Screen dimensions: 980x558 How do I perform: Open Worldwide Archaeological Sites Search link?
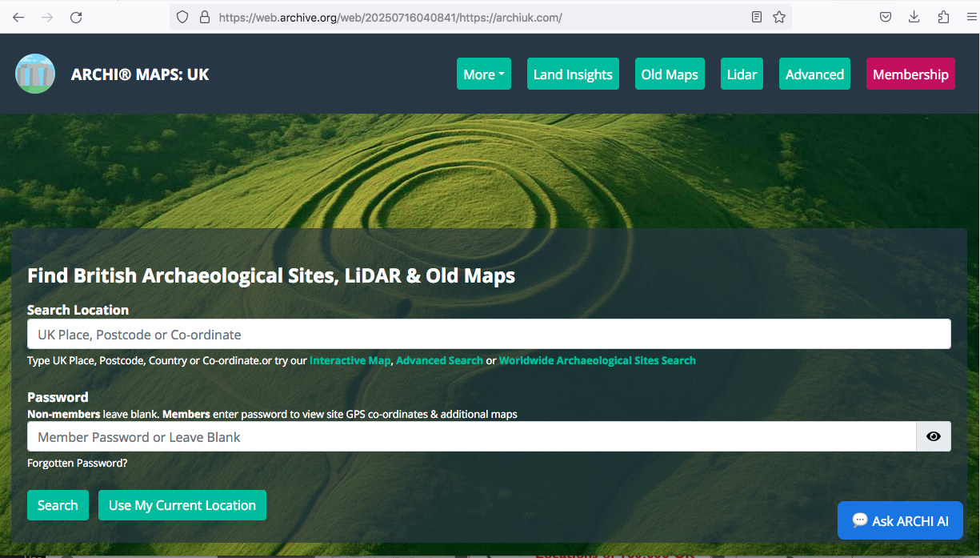point(597,361)
